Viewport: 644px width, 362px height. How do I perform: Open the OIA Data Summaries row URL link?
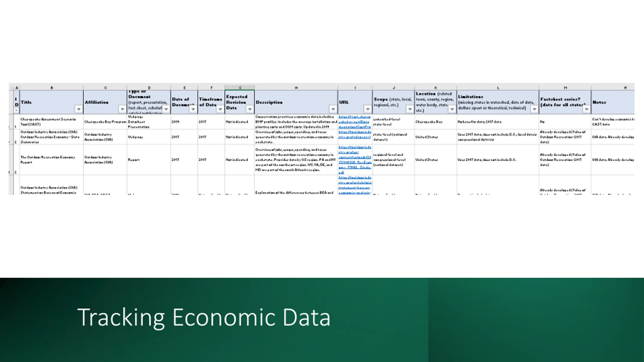tap(355, 134)
